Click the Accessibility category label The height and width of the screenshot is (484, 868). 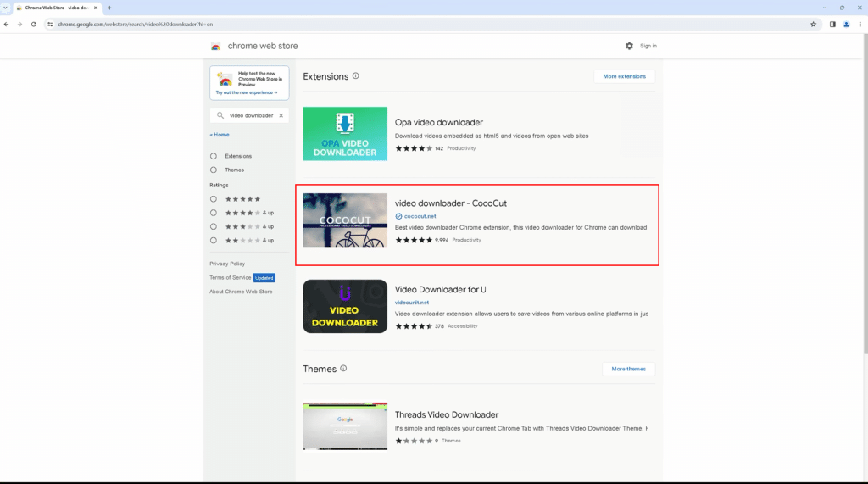pos(462,326)
